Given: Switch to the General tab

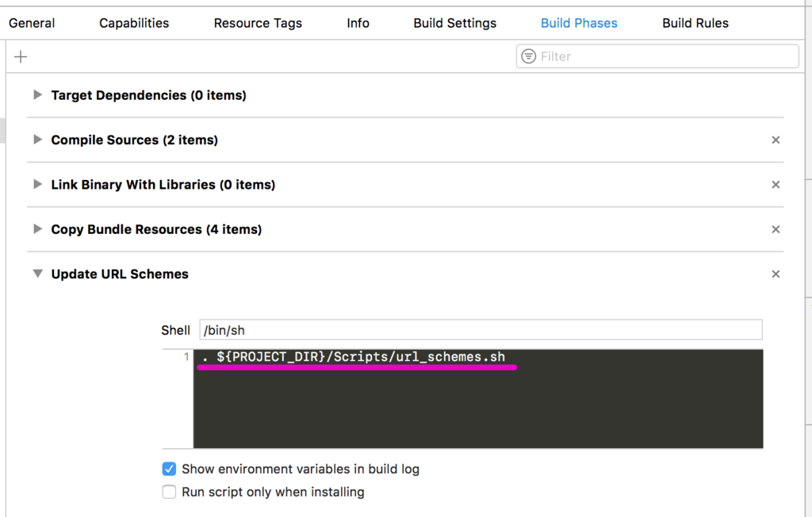Looking at the screenshot, I should [x=32, y=23].
